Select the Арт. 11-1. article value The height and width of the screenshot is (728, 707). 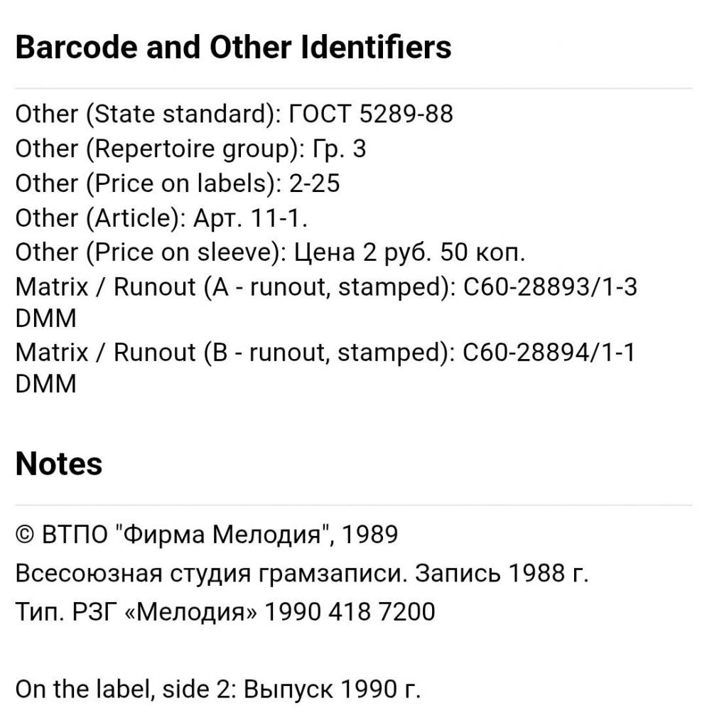(x=250, y=218)
